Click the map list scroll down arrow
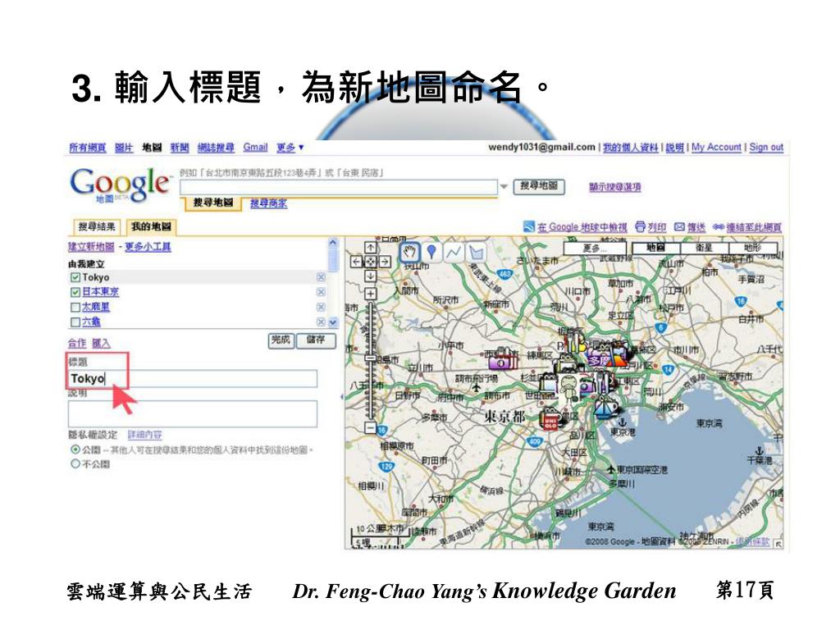840x630 pixels. [x=333, y=322]
